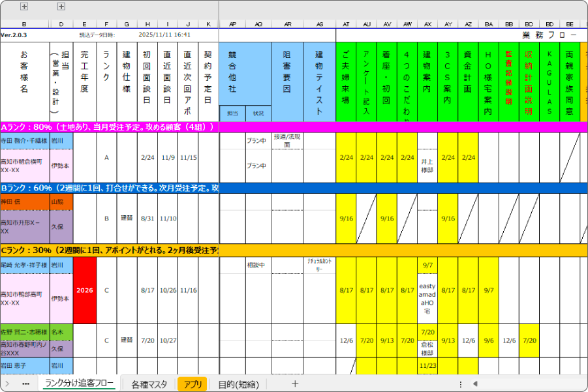Image resolution: width=588 pixels, height=392 pixels.
Task: Switch to the 各種マスタ sheet tab
Action: 149,384
